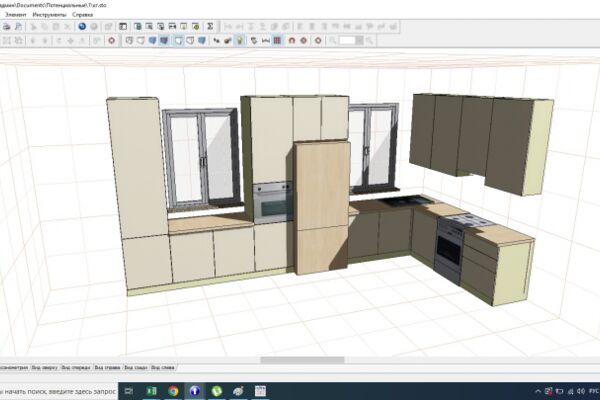Click the Windows taskbar search box
The width and height of the screenshot is (600, 400).
(58, 391)
